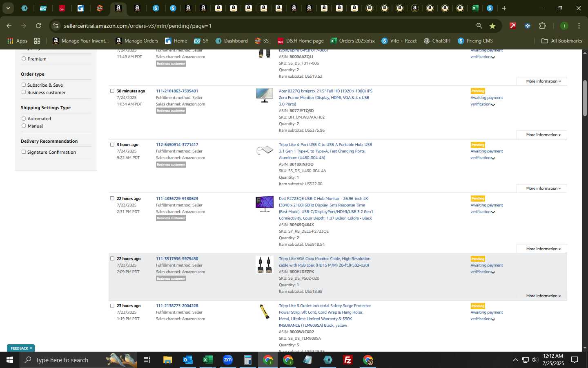Open Chrome extensions puzzle icon
The height and width of the screenshot is (368, 588).
542,26
